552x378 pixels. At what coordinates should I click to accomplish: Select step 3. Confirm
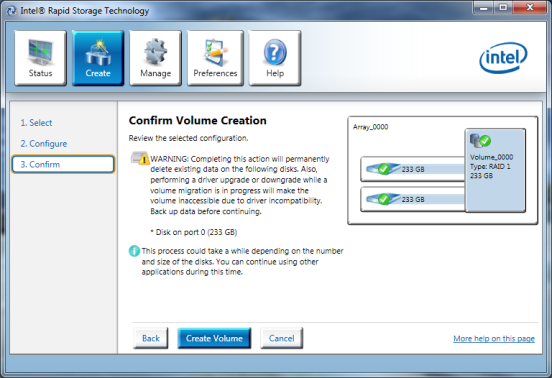click(63, 164)
